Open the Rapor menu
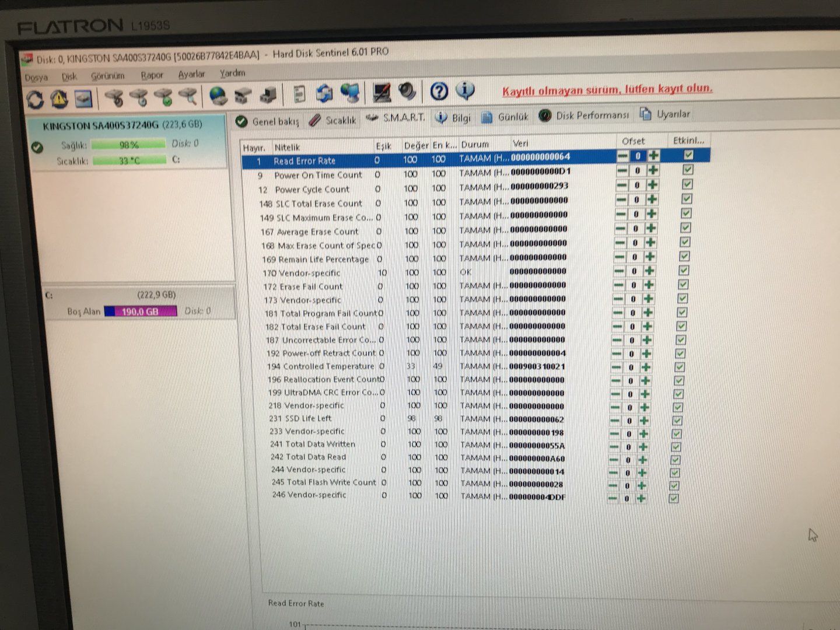This screenshot has height=630, width=840. tap(152, 75)
